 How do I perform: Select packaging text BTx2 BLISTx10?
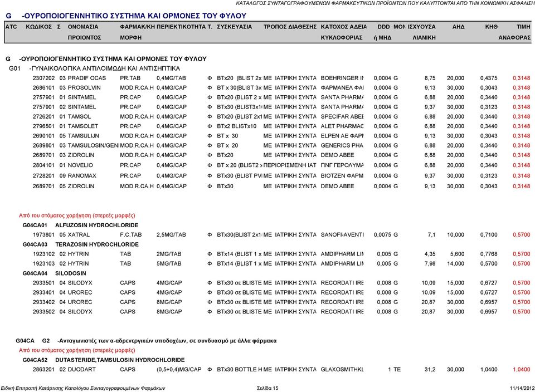[237, 126]
